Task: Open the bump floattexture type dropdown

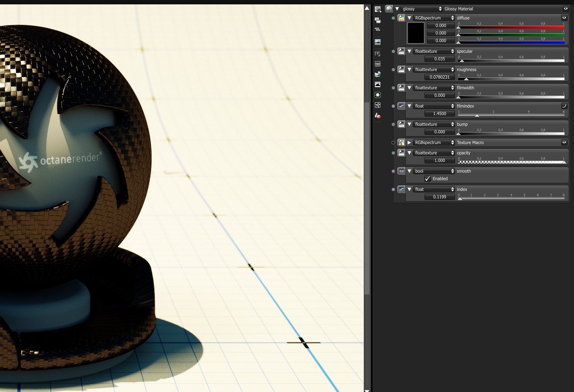Action: 434,124
